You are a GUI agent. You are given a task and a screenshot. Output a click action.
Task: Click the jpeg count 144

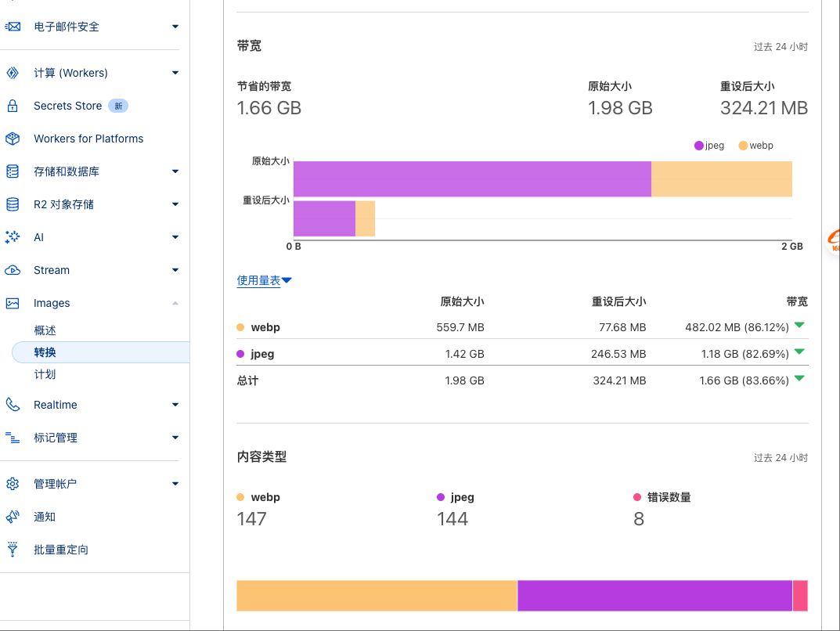pyautogui.click(x=452, y=519)
